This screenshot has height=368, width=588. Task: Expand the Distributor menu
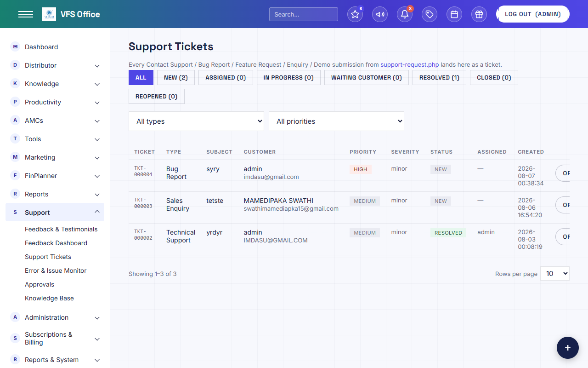[x=55, y=65]
